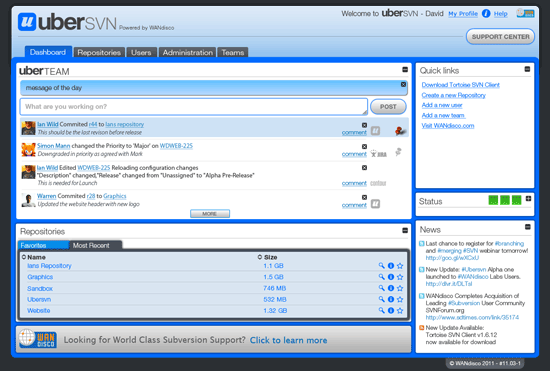Click Ian Wild's avatar on r44 entry
The height and width of the screenshot is (371, 550).
coord(28,128)
